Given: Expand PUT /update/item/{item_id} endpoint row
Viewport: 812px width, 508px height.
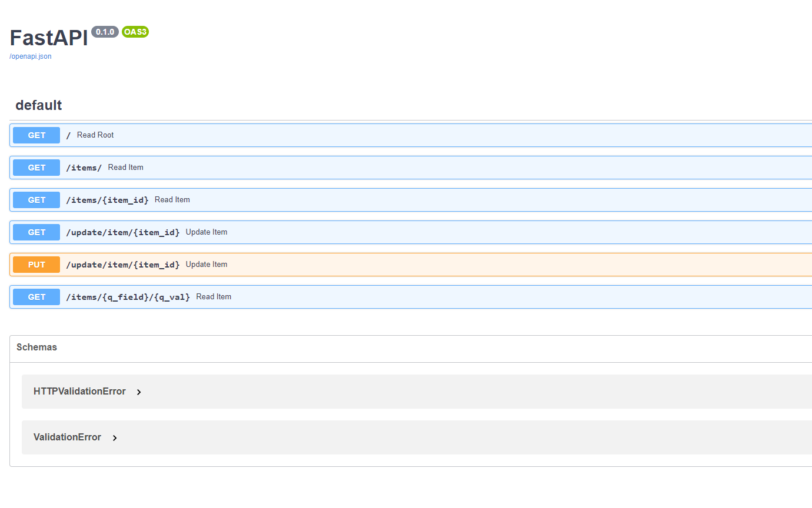Looking at the screenshot, I should coord(411,265).
